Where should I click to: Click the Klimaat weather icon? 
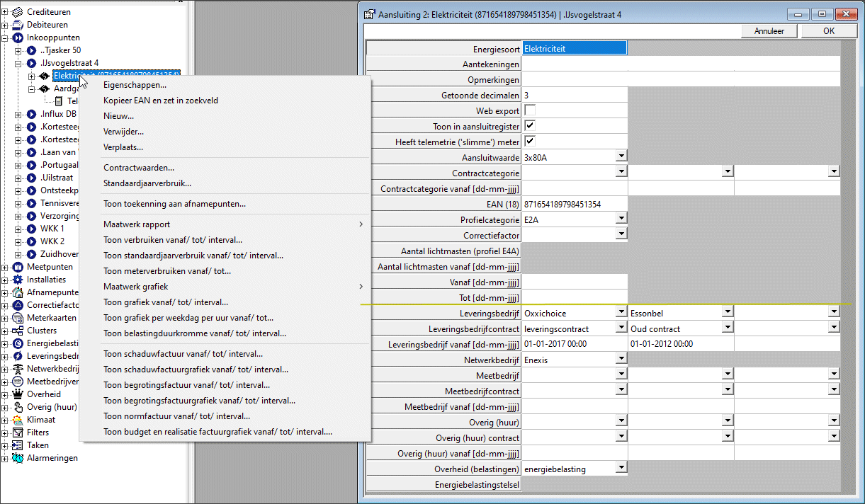point(18,420)
